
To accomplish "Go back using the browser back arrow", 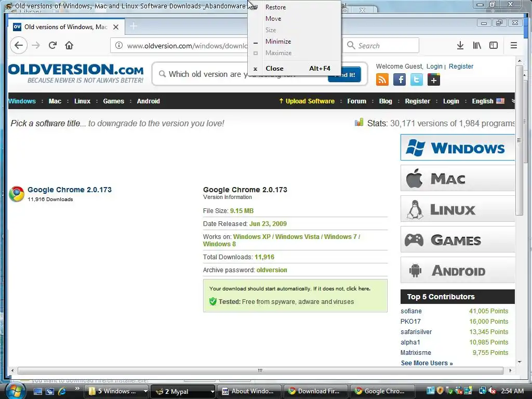I will 19,46.
